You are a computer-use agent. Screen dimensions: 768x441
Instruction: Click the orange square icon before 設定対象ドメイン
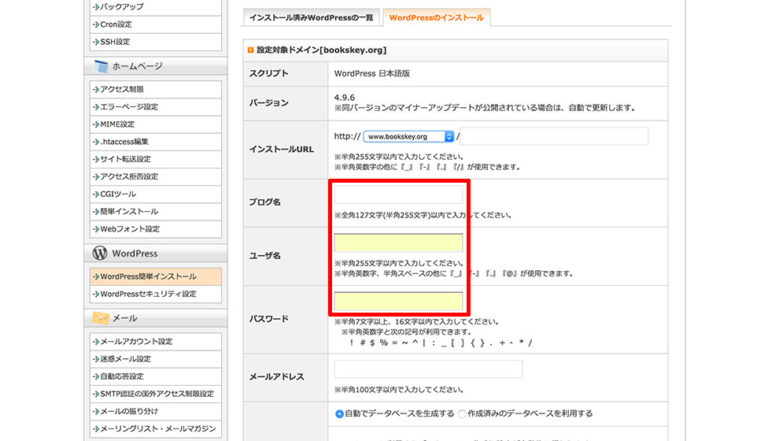tap(251, 50)
